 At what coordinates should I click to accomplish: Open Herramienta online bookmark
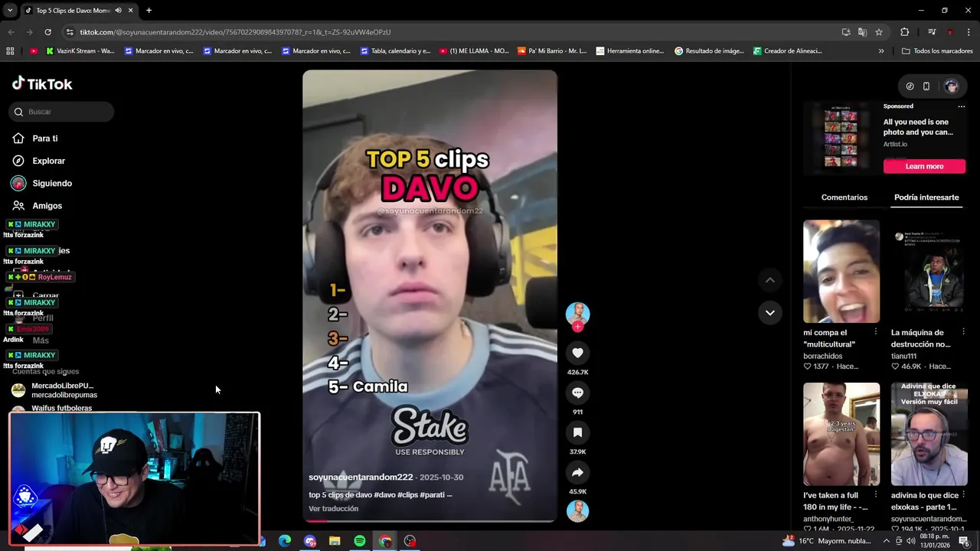point(630,51)
